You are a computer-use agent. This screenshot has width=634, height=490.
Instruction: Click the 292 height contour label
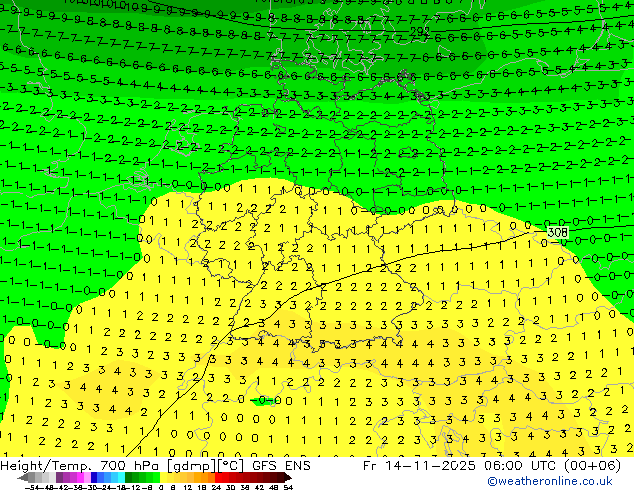419,31
